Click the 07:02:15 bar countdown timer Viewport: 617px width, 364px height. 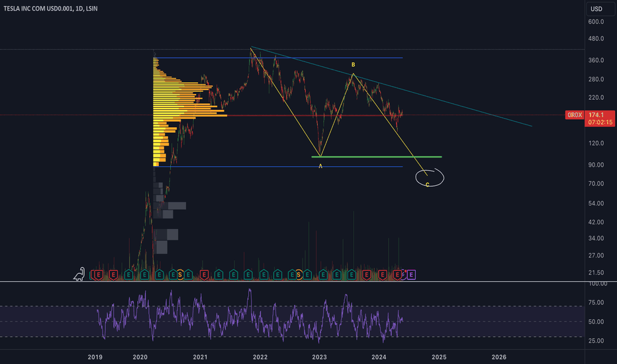[600, 122]
